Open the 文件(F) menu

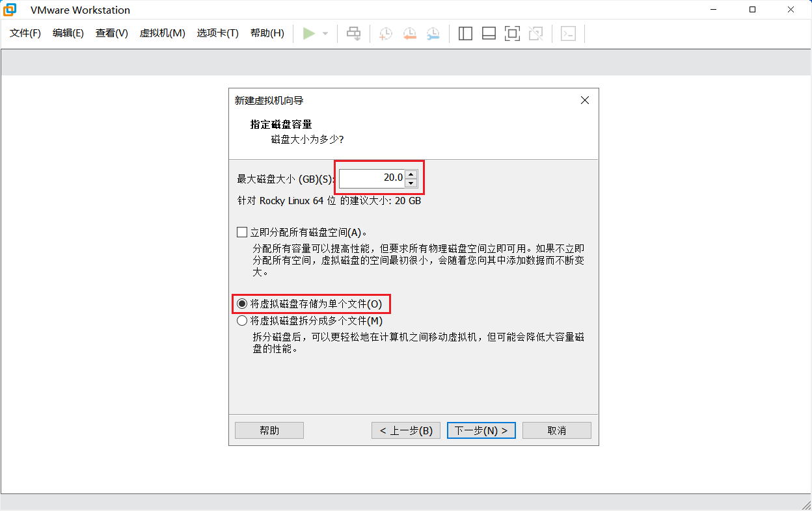point(25,33)
